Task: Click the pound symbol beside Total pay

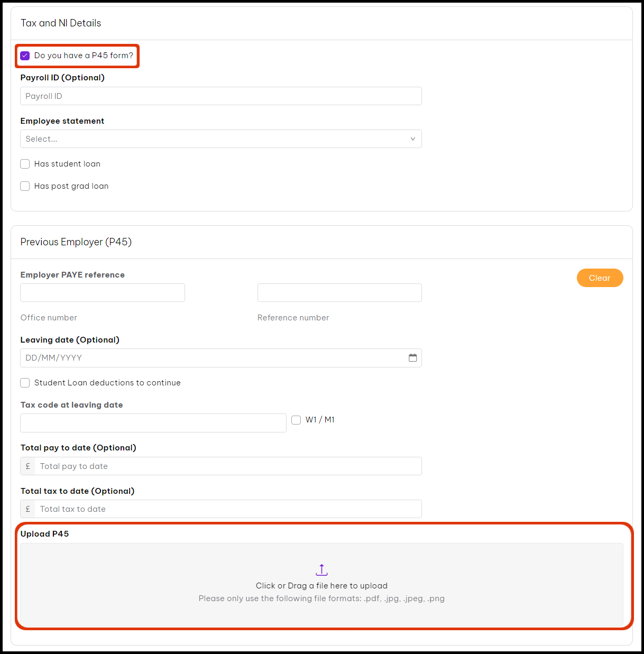Action: (28, 466)
